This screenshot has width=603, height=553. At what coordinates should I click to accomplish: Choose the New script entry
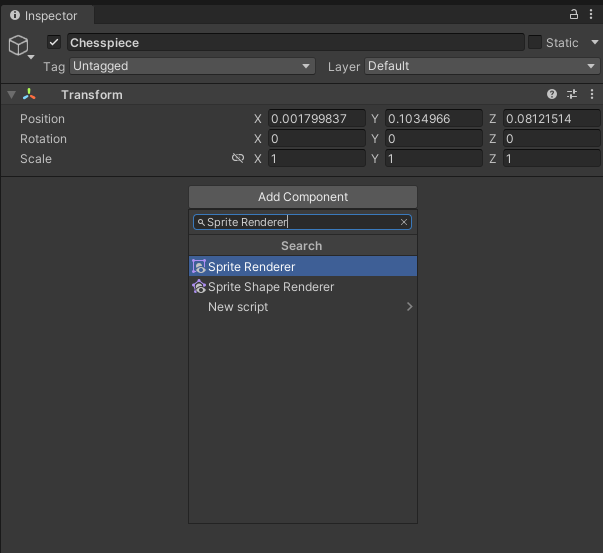303,306
